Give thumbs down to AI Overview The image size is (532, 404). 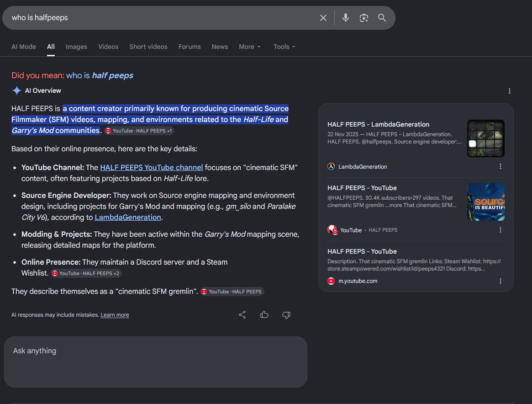tap(286, 315)
